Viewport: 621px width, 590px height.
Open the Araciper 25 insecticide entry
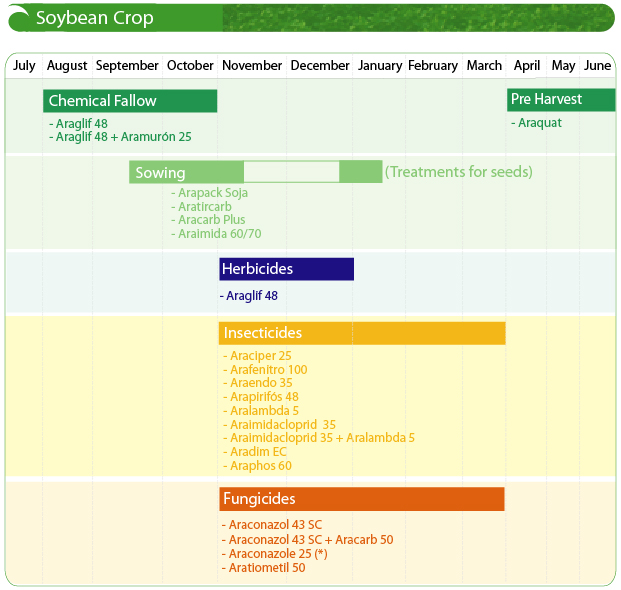pyautogui.click(x=257, y=356)
